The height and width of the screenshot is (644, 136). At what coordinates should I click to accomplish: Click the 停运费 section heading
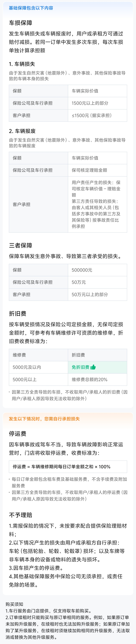tap(18, 434)
